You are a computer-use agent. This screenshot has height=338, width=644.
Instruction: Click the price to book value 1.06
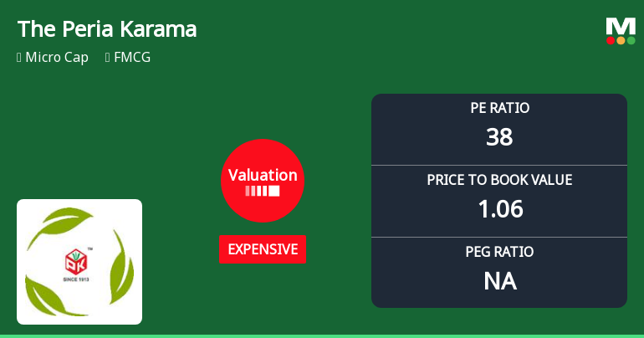click(500, 209)
